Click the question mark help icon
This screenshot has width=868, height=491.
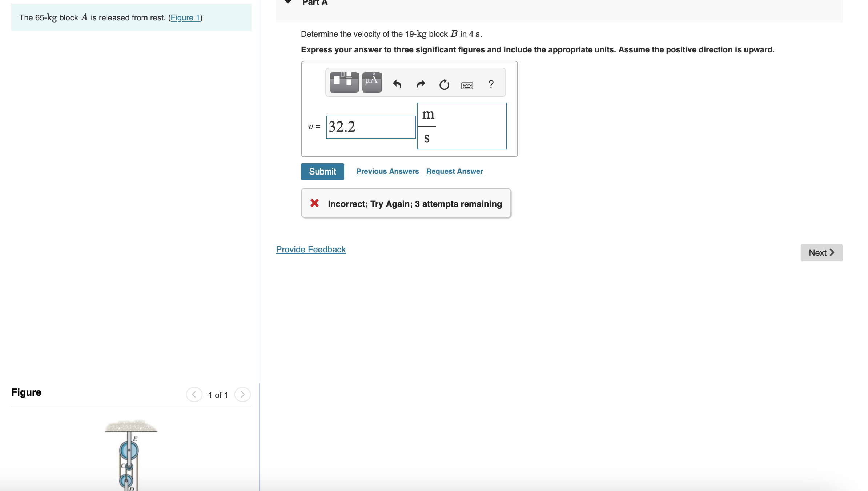tap(491, 85)
